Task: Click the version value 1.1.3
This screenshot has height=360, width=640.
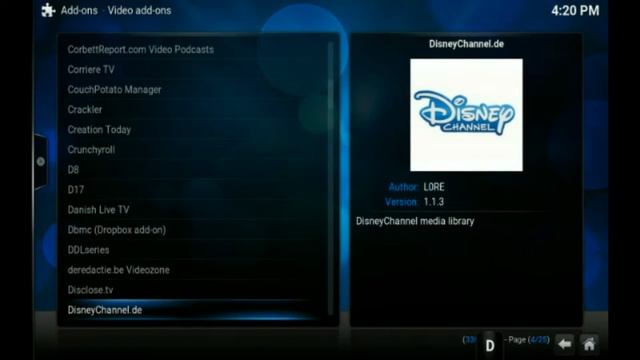Action: 433,202
